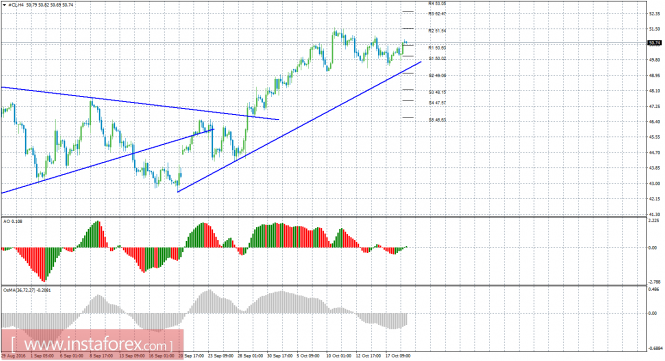Click the triangle arrow beside #CL,H4 title
This screenshot has height=361, width=665.
pyautogui.click(x=4, y=5)
